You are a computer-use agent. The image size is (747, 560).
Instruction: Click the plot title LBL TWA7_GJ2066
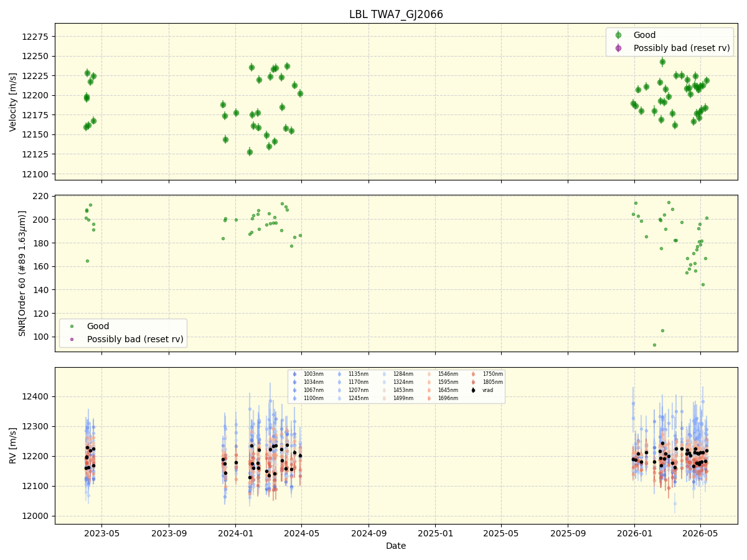396,14
